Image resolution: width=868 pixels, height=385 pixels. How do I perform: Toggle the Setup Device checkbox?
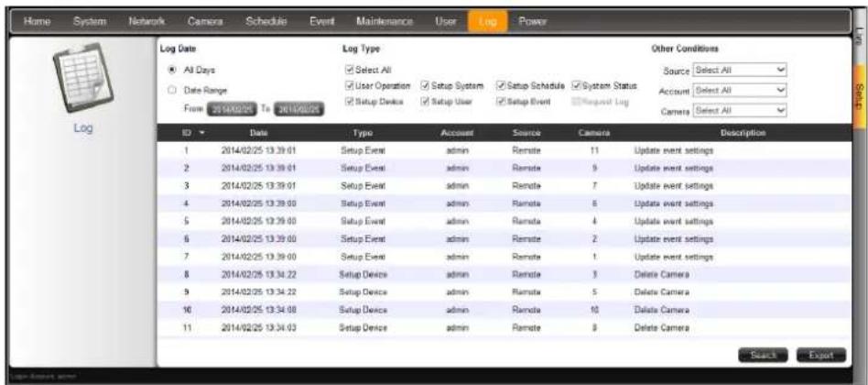coord(349,102)
